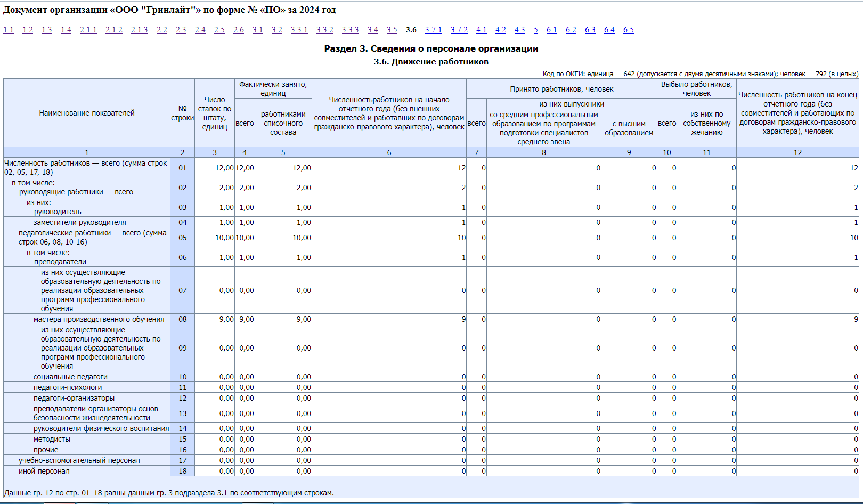Click the ОКЕИ code note above table
863x504 pixels.
701,74
